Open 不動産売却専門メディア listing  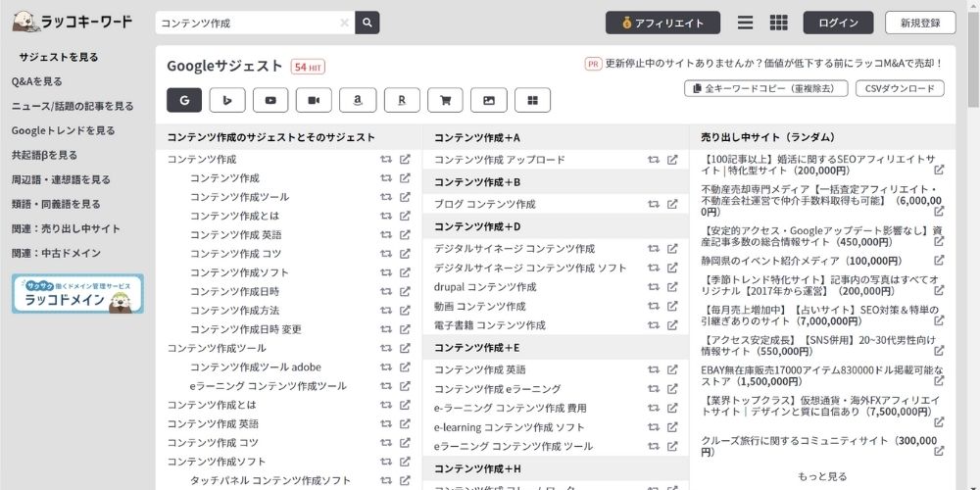[x=821, y=200]
